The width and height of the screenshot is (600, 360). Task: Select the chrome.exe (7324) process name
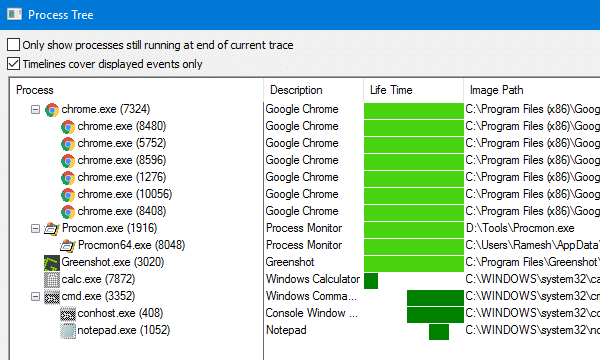coord(106,109)
